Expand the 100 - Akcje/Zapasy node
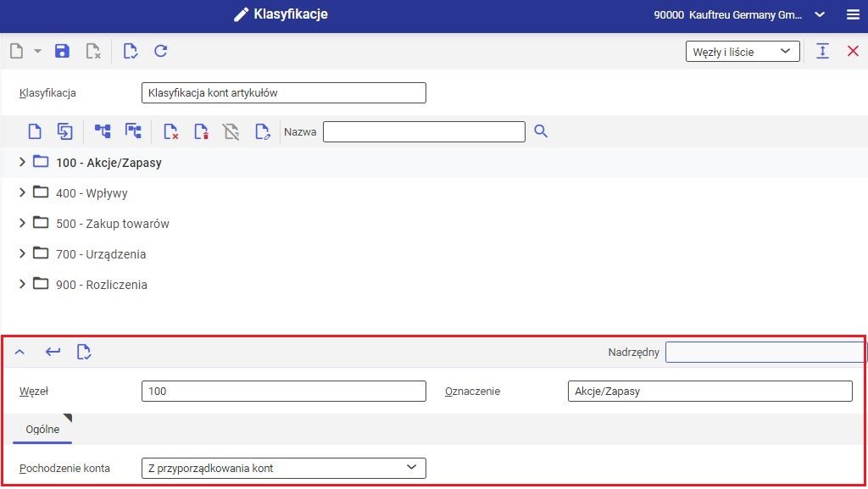The height and width of the screenshot is (489, 868). click(22, 162)
